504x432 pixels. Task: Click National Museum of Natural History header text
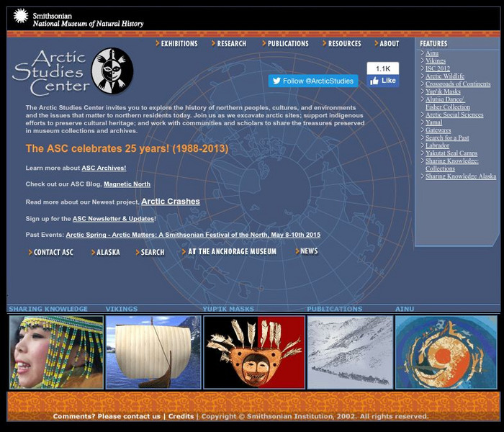pos(88,24)
